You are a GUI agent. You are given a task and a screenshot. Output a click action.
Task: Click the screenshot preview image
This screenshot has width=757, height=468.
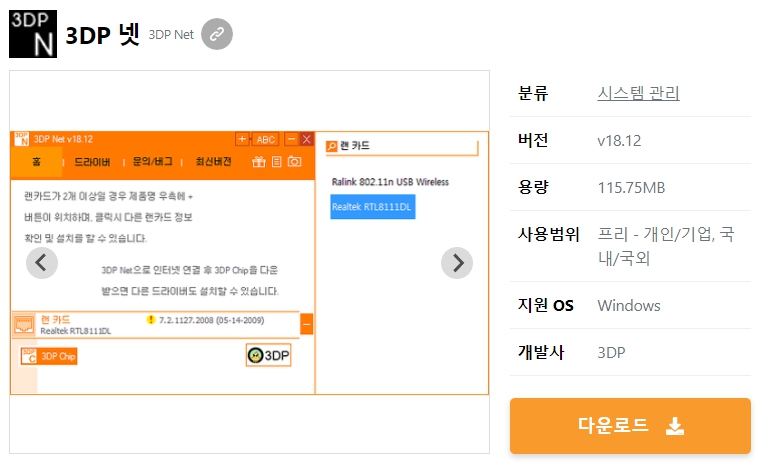[x=250, y=263]
